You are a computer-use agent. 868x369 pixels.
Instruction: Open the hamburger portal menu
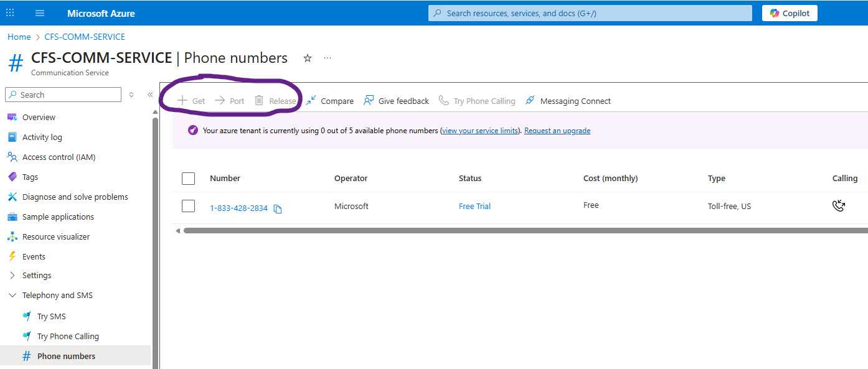pyautogui.click(x=40, y=13)
